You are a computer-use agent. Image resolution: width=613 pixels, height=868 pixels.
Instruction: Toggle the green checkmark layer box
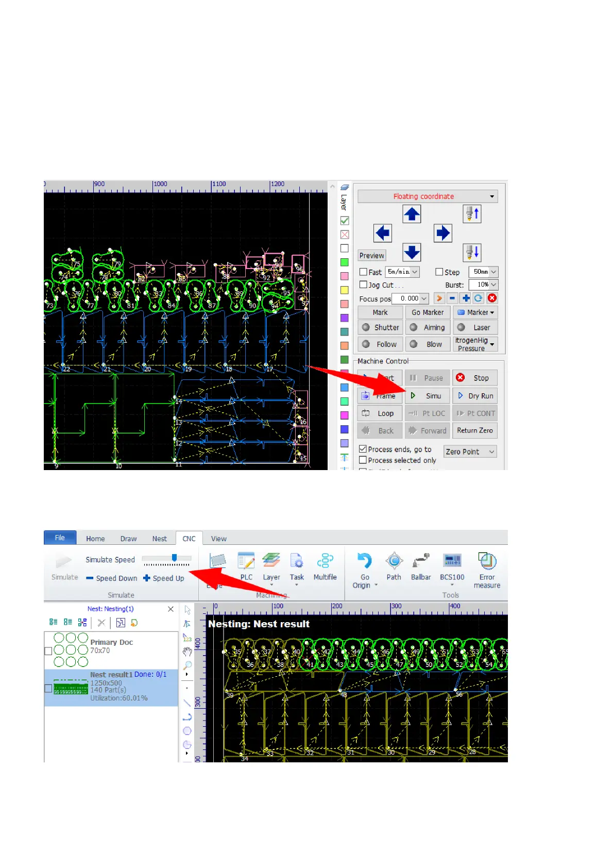point(345,221)
